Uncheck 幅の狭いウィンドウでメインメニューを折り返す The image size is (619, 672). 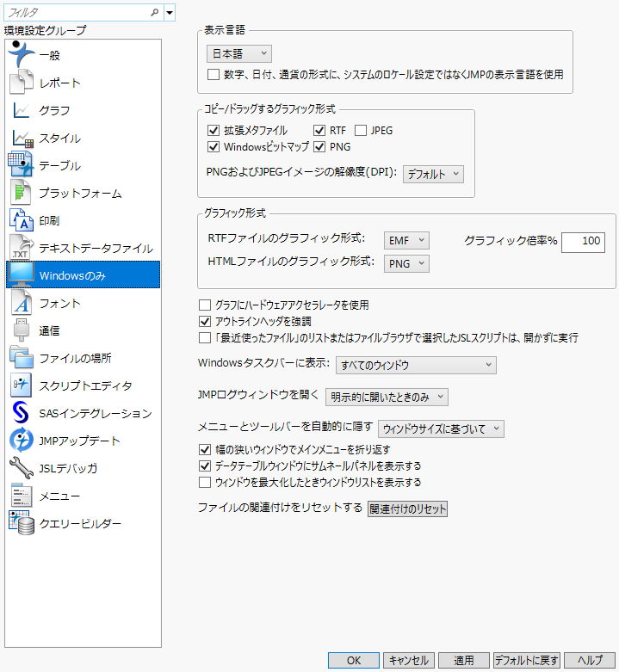[205, 449]
